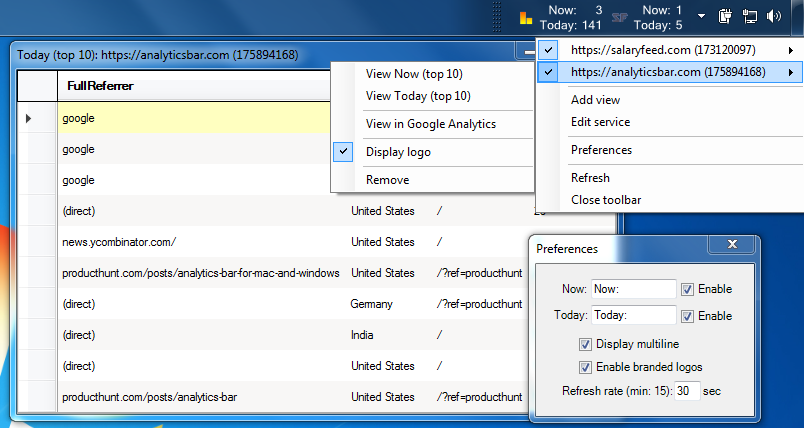
Task: Toggle the Display logo checkmark
Action: (343, 152)
